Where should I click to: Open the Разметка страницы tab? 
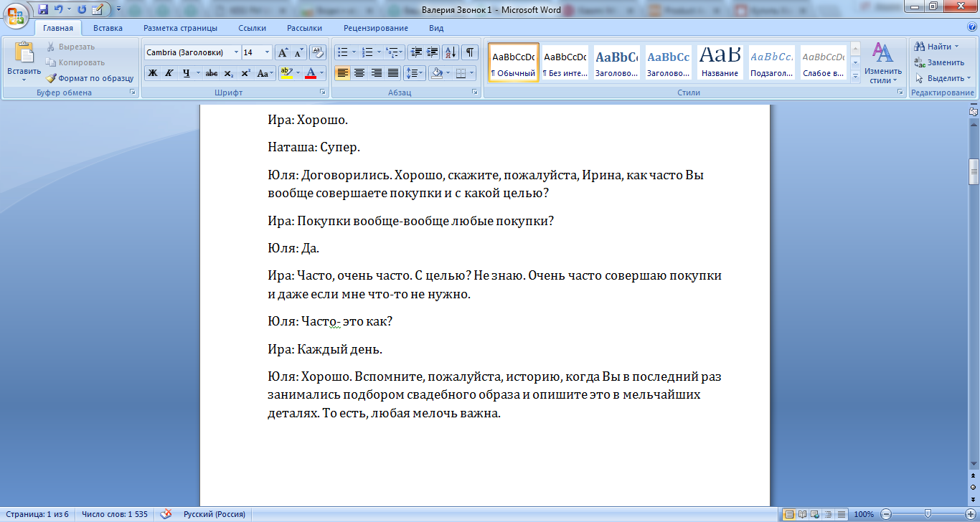click(x=180, y=28)
